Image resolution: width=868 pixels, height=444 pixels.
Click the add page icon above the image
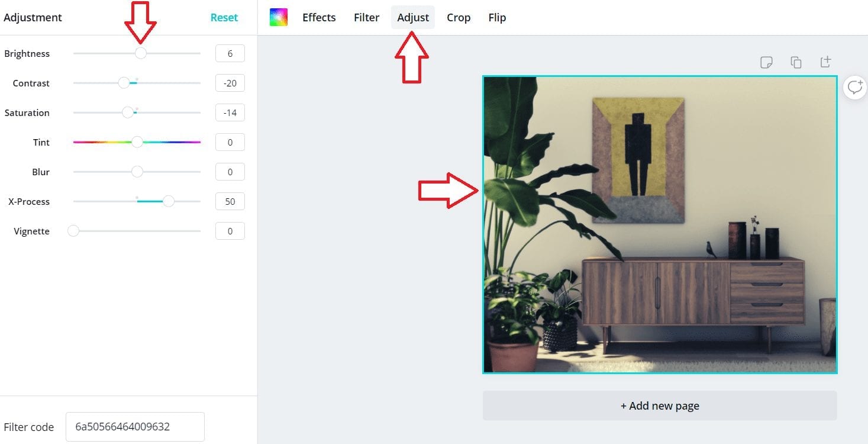(x=825, y=62)
